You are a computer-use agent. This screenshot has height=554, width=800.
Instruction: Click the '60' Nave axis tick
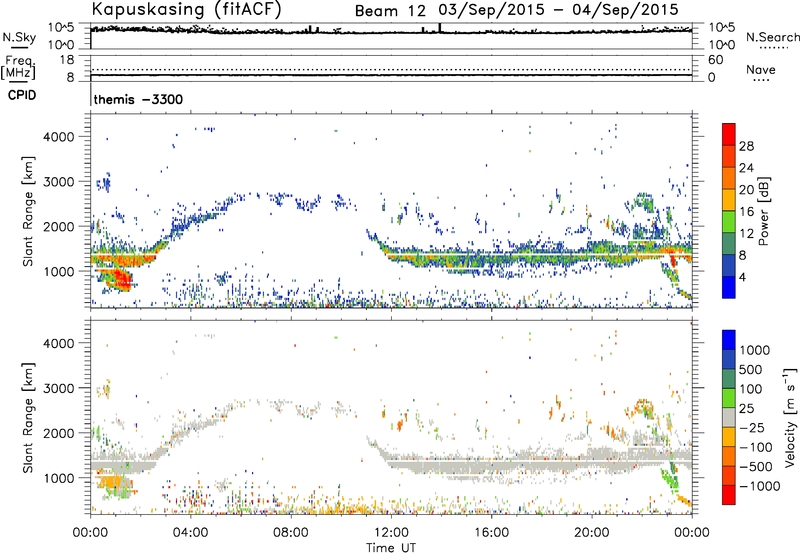pyautogui.click(x=715, y=60)
